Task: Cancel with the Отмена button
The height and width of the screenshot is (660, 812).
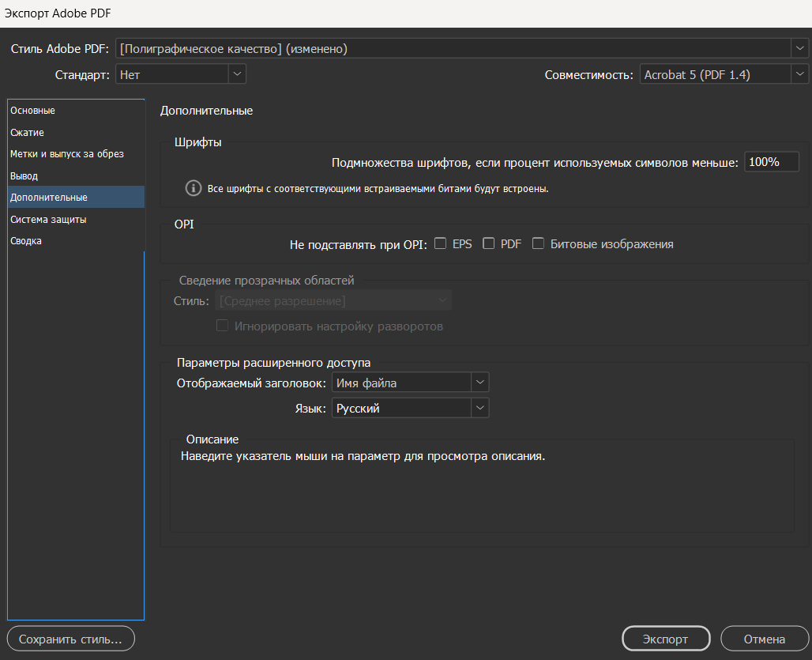Action: tap(765, 639)
